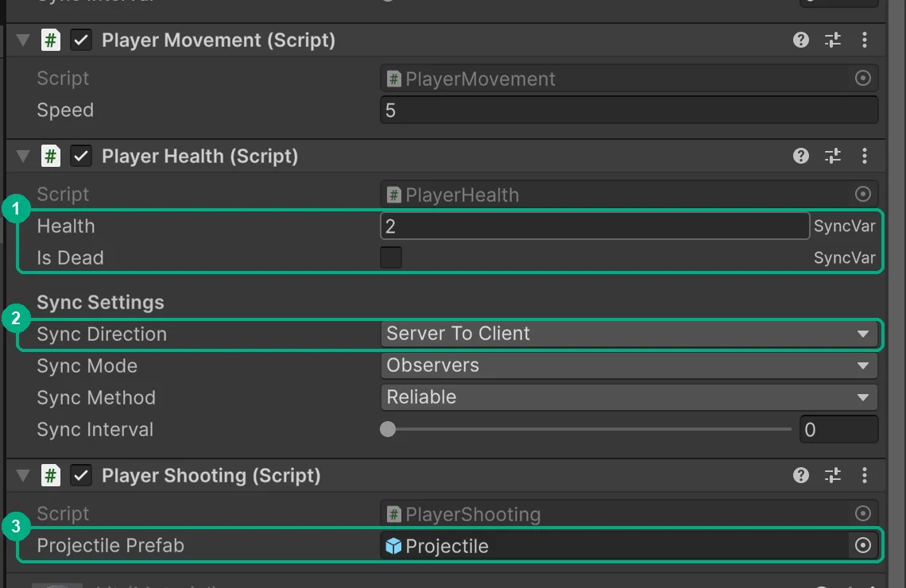Click the Sync Mode label
Screen dimensions: 906x588
(x=87, y=366)
